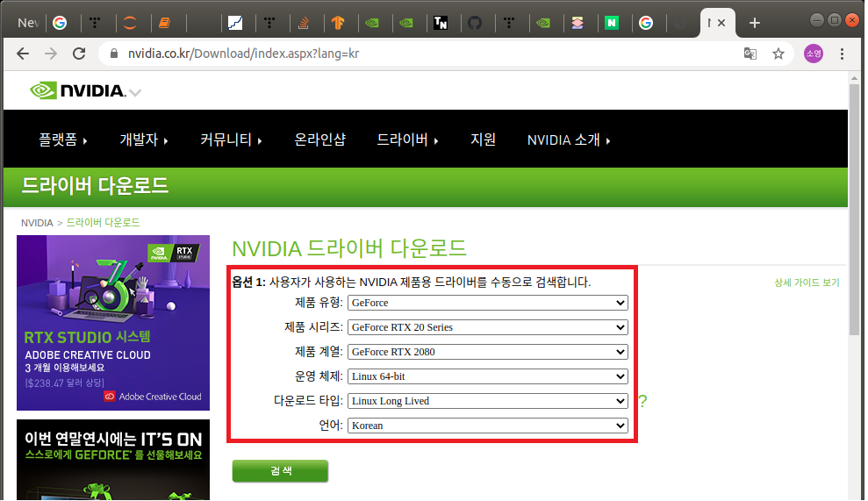This screenshot has height=501, width=868.
Task: Switch to the GitHub tab
Action: click(475, 23)
